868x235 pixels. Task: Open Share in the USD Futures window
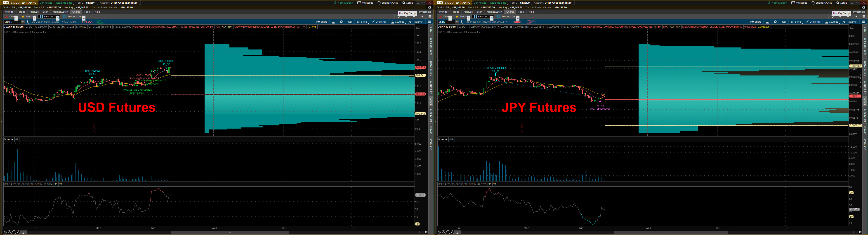click(x=322, y=22)
